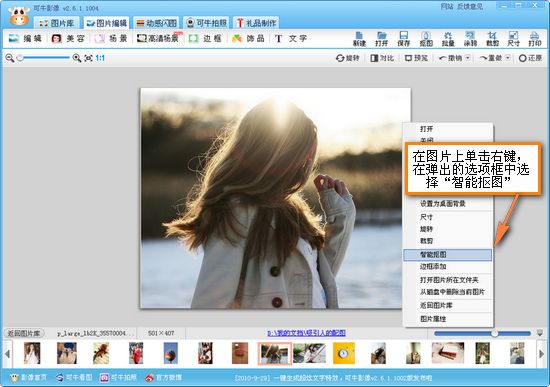This screenshot has height=387, width=550.
Task: Open the 批量 batch processing tool
Action: coord(448,39)
